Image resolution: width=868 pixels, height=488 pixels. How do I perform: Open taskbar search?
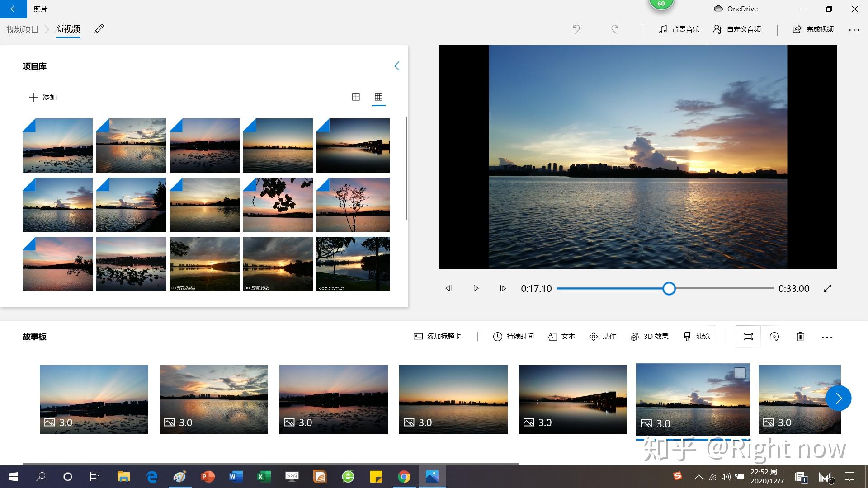(41, 477)
